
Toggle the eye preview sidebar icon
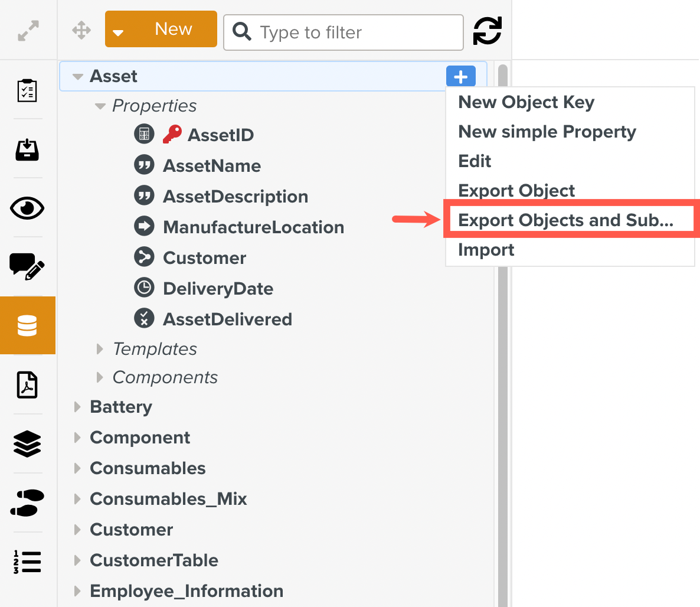[28, 208]
